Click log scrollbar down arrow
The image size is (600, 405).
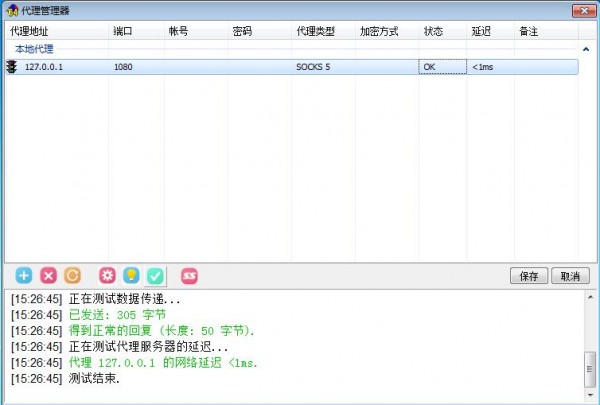[x=590, y=394]
